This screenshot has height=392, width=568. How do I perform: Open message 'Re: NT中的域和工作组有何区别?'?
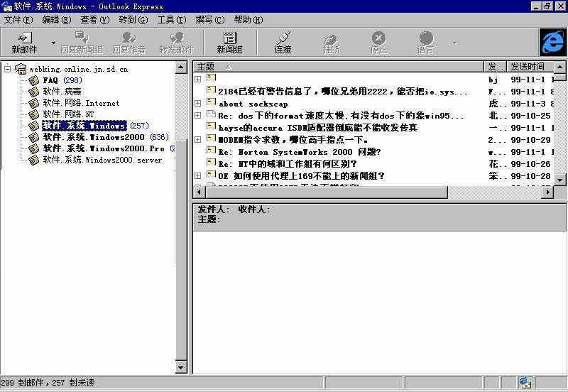(288, 164)
